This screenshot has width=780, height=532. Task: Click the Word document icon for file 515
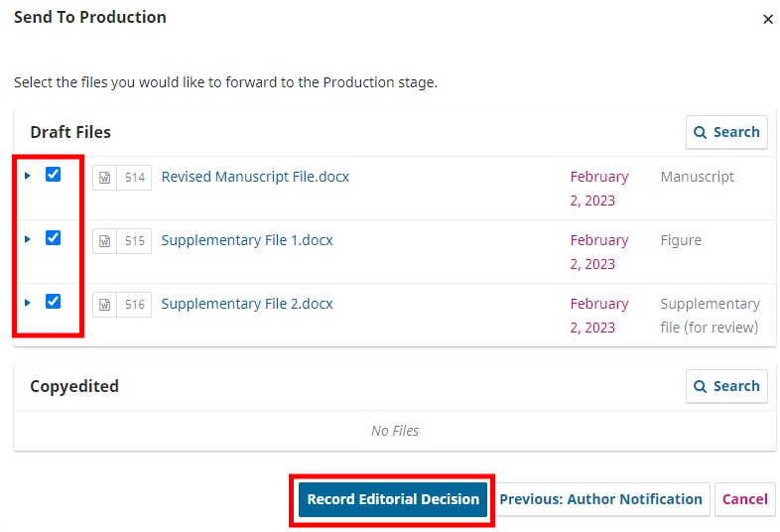(104, 241)
